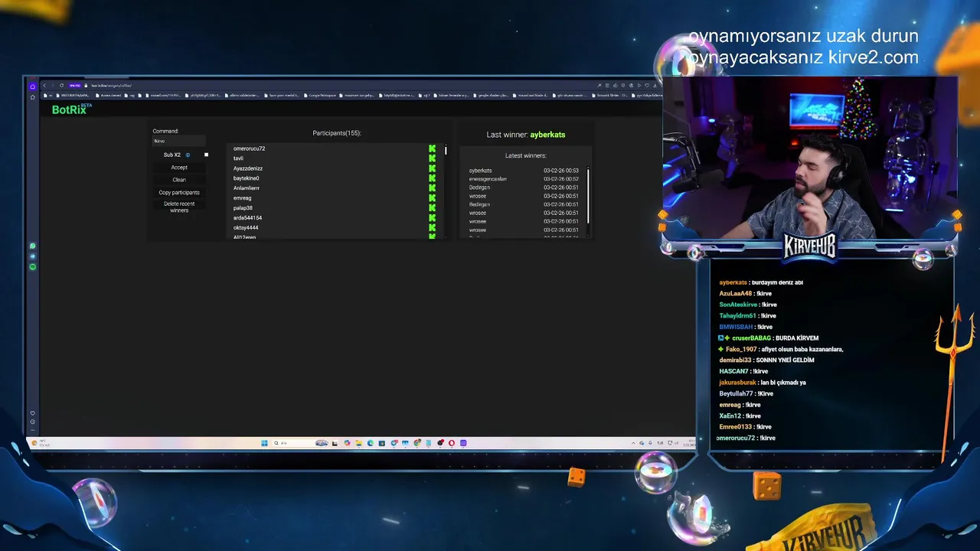Open the bookmarks star in browser sidebar
The width and height of the screenshot is (980, 551).
[32, 97]
